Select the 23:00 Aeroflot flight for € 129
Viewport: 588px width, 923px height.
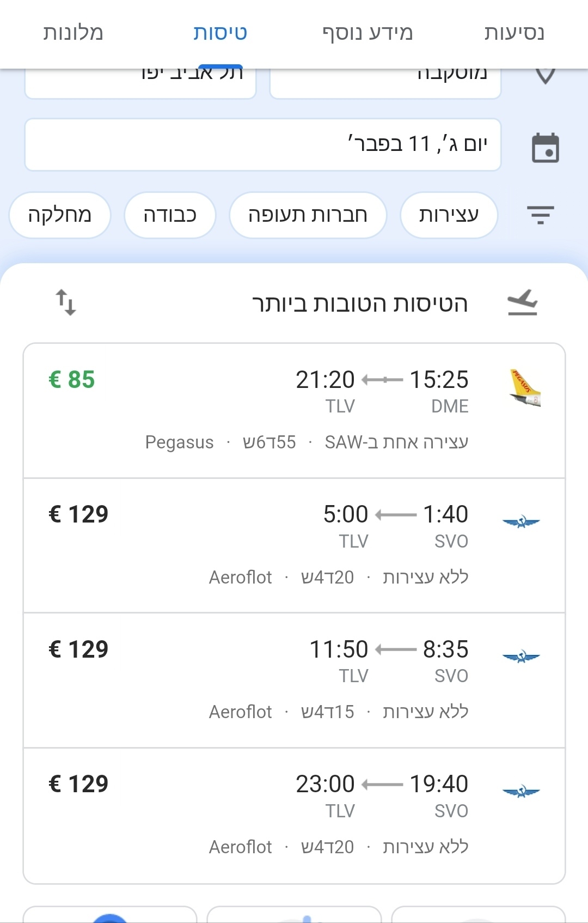294,815
